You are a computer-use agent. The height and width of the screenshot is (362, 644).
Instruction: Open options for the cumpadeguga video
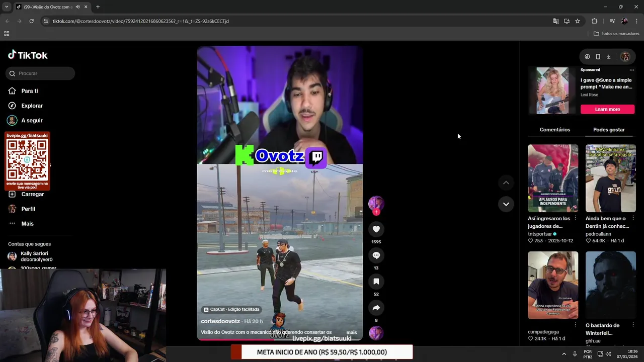[576, 325]
